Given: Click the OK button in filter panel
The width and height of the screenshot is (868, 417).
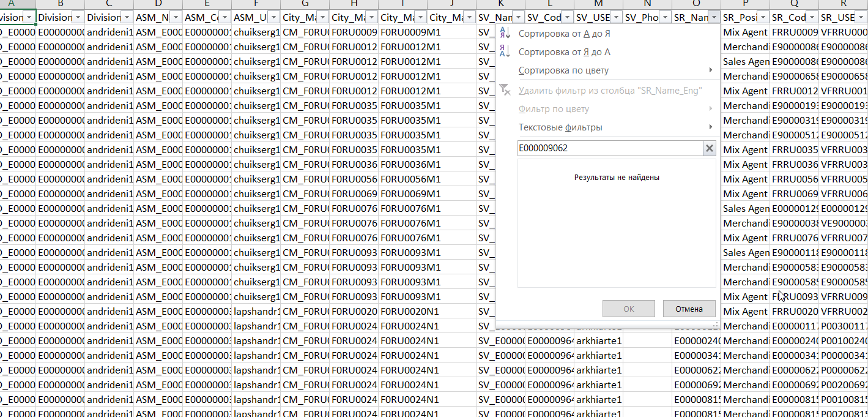Looking at the screenshot, I should coord(628,309).
